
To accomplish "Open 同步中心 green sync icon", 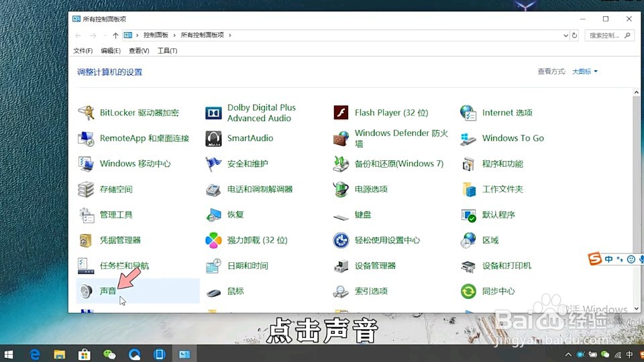I will pyautogui.click(x=468, y=292).
